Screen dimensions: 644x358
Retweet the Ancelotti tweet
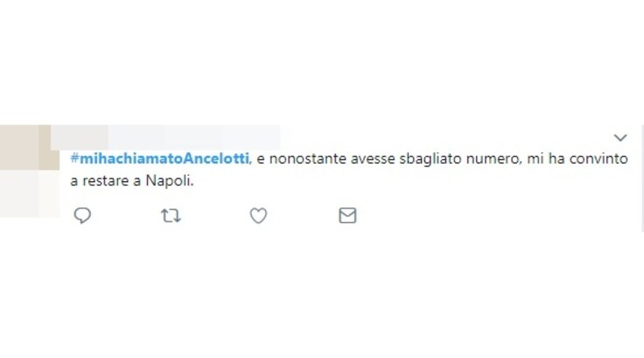171,215
